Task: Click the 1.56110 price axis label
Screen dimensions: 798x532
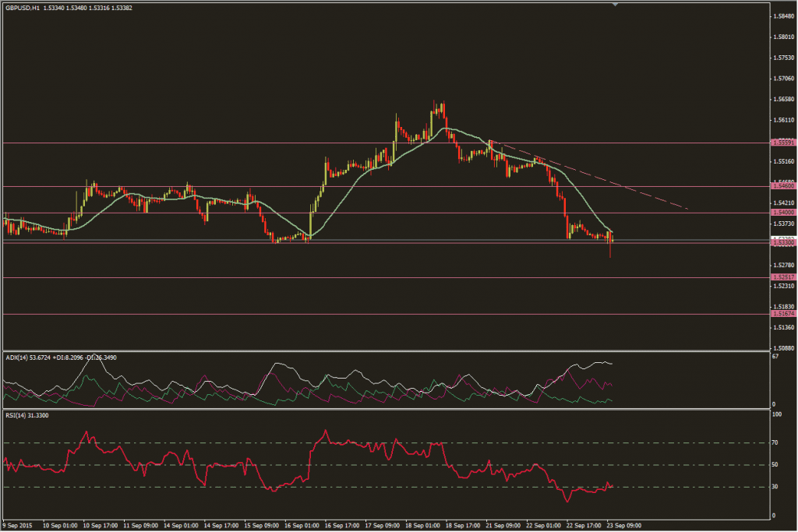Action: (x=784, y=121)
